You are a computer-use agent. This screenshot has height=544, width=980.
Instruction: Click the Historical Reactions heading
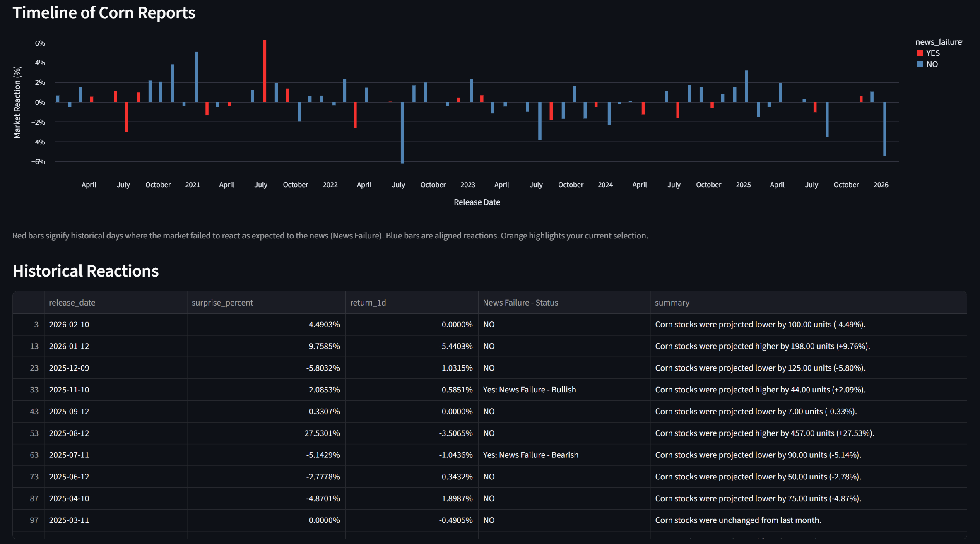pyautogui.click(x=85, y=271)
